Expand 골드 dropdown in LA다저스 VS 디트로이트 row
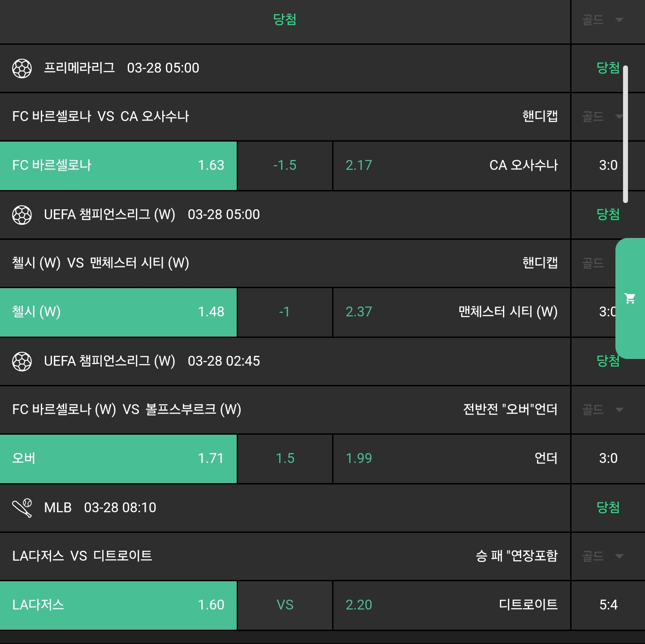The width and height of the screenshot is (645, 644). [602, 557]
